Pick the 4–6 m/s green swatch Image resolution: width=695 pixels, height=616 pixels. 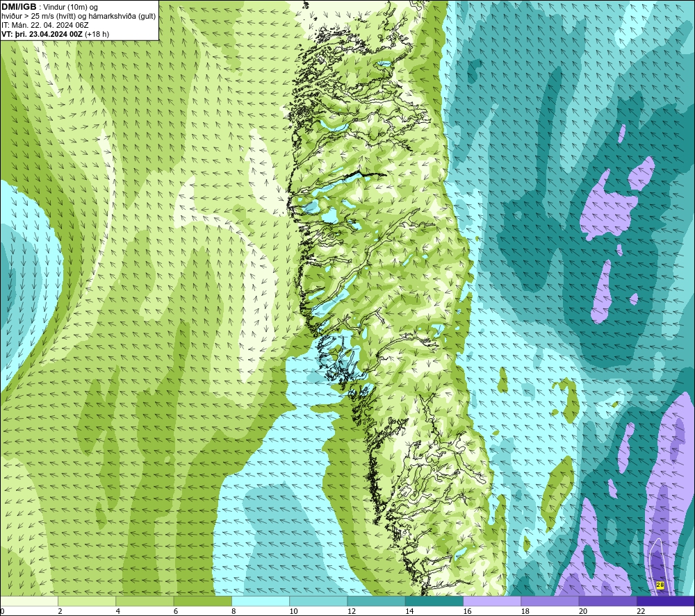145,601
